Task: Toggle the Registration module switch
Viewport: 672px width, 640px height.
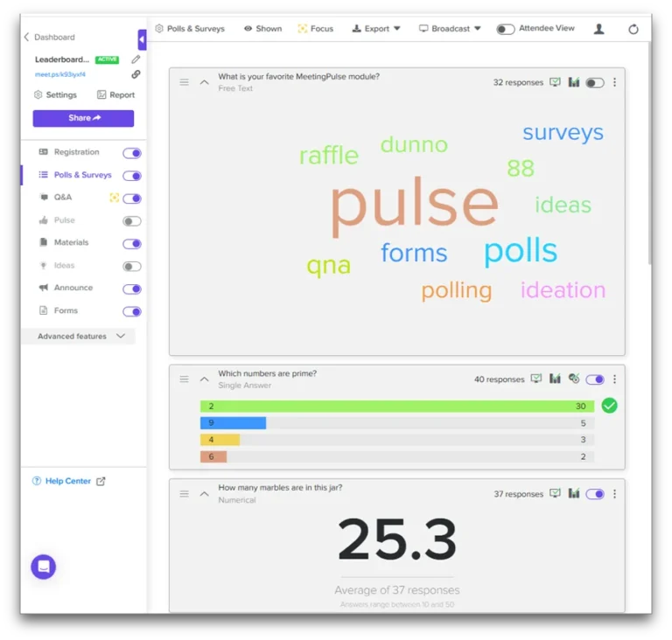Action: (x=132, y=153)
